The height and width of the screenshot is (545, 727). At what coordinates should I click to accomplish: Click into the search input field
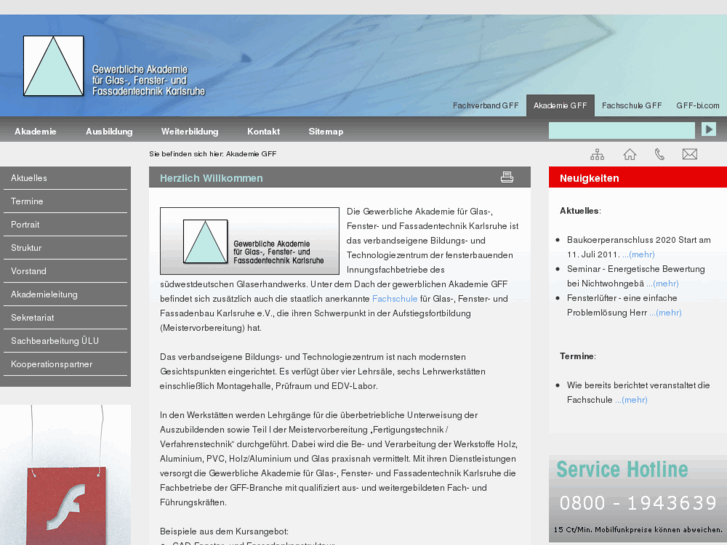click(621, 130)
